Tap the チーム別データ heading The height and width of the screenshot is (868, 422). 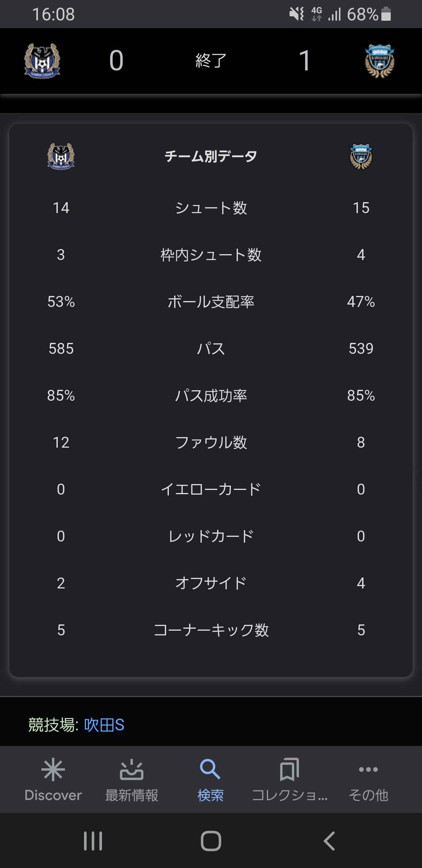point(211,156)
